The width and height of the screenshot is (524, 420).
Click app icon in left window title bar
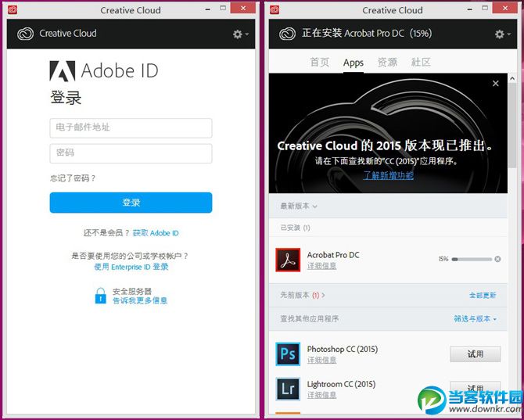click(13, 10)
